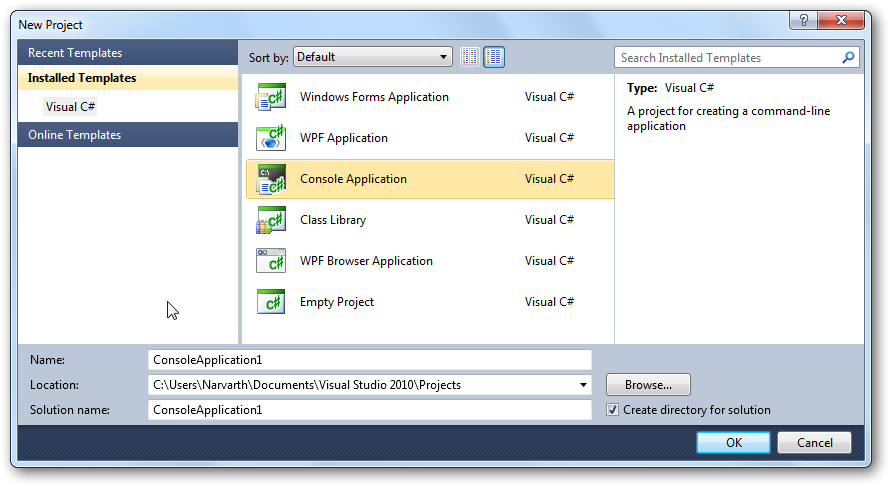890x486 pixels.
Task: Click the search magnifier icon
Action: point(848,58)
